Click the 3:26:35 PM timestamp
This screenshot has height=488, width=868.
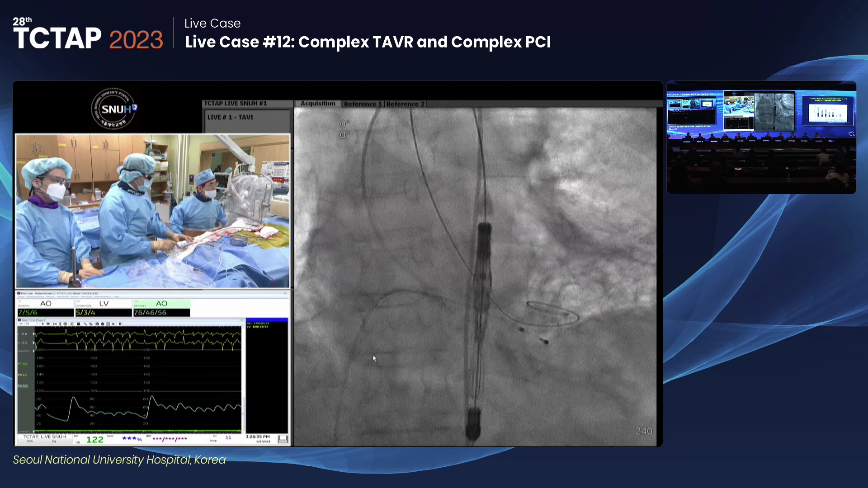[258, 436]
